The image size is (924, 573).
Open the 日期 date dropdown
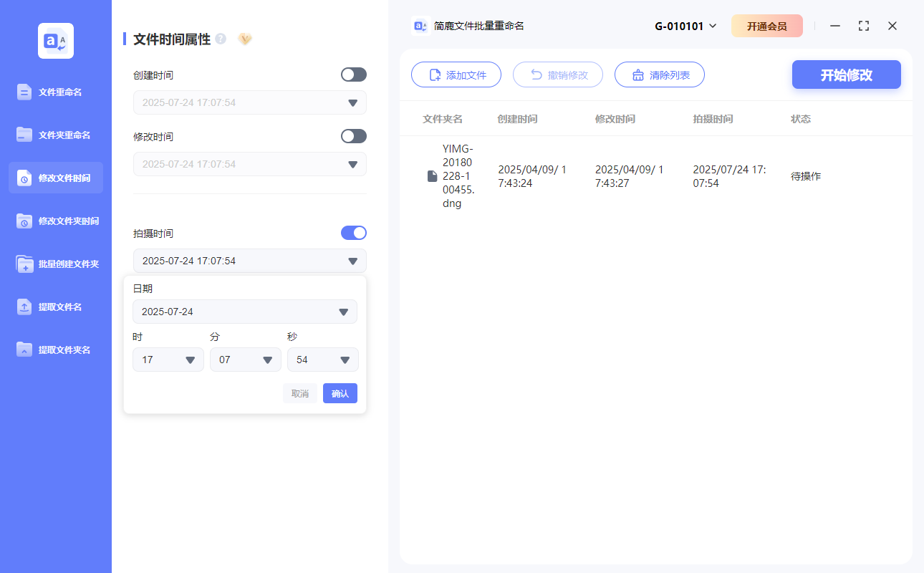pos(245,312)
